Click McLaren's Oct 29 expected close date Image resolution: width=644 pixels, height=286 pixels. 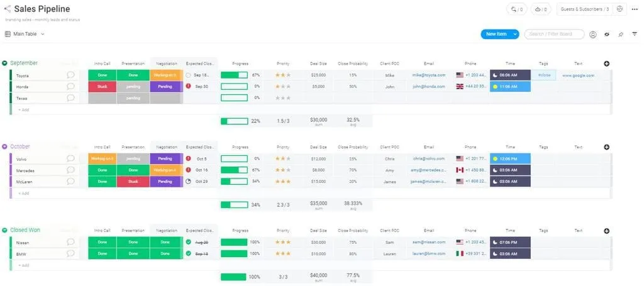[x=201, y=182]
